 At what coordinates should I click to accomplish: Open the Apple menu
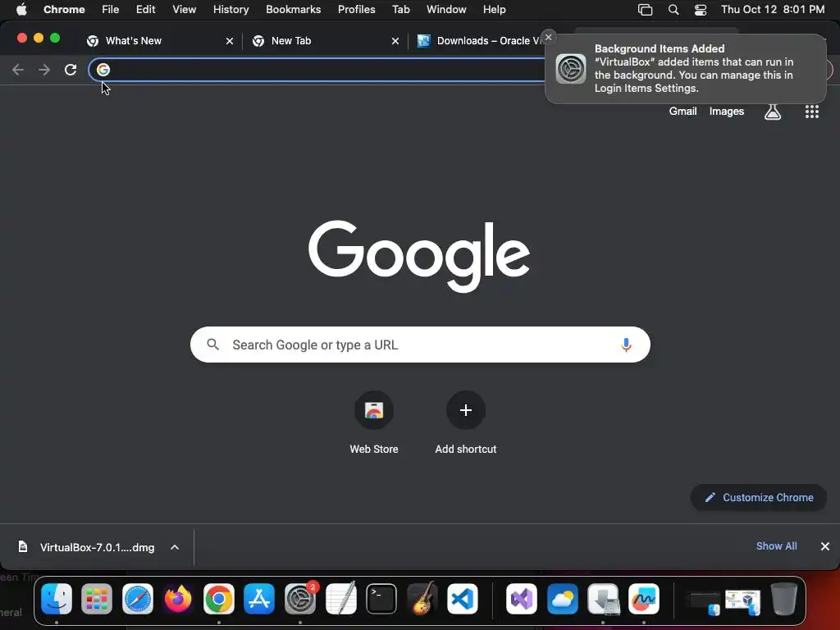point(21,10)
